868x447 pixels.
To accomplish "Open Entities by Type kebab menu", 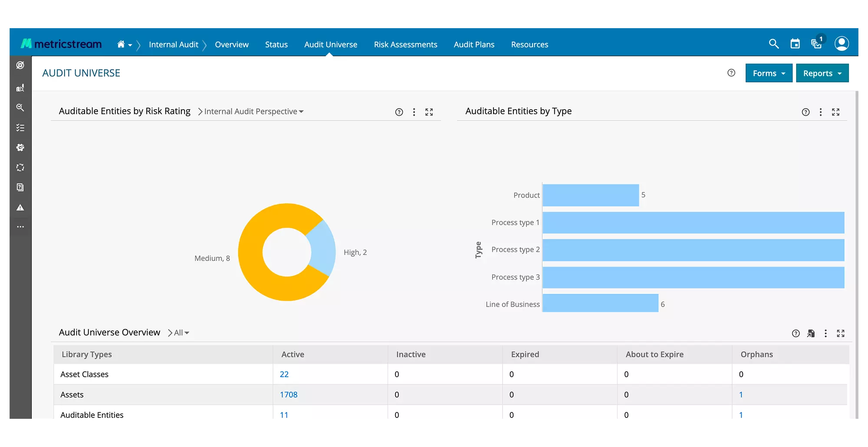I will coord(821,112).
